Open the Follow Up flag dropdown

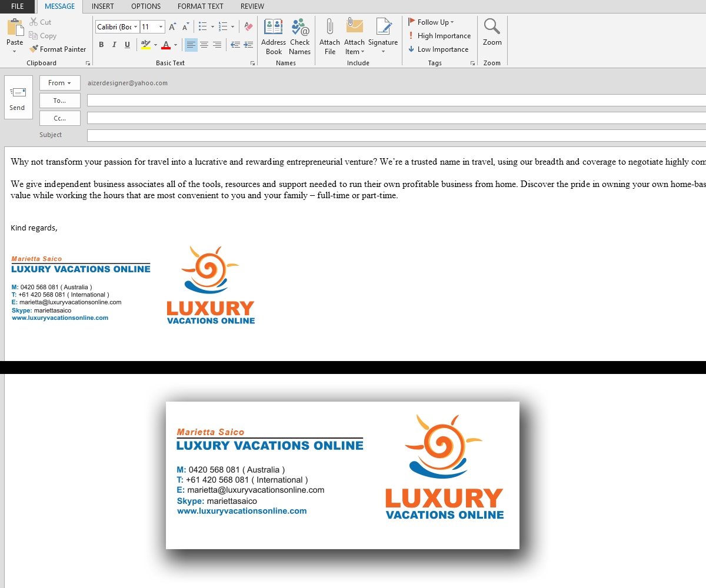[431, 22]
